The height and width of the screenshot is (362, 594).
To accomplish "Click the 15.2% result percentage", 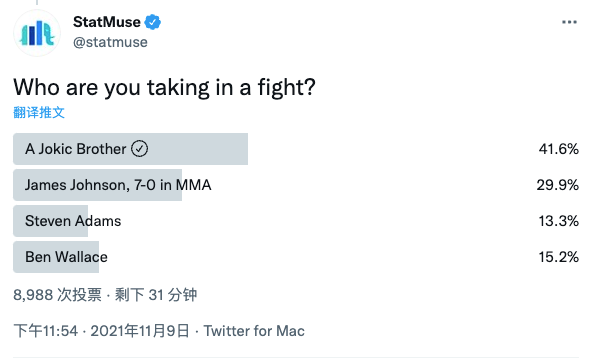I will [558, 257].
